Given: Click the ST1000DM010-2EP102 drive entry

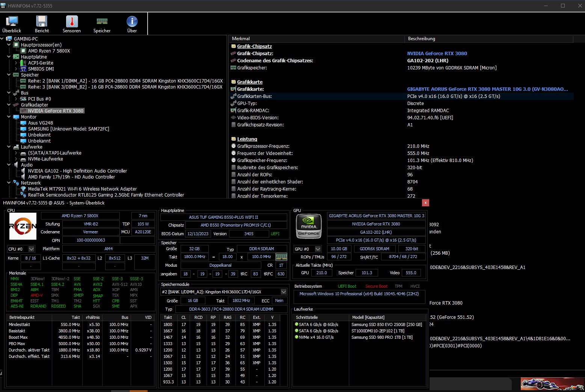Looking at the screenshot, I should pos(378,331).
